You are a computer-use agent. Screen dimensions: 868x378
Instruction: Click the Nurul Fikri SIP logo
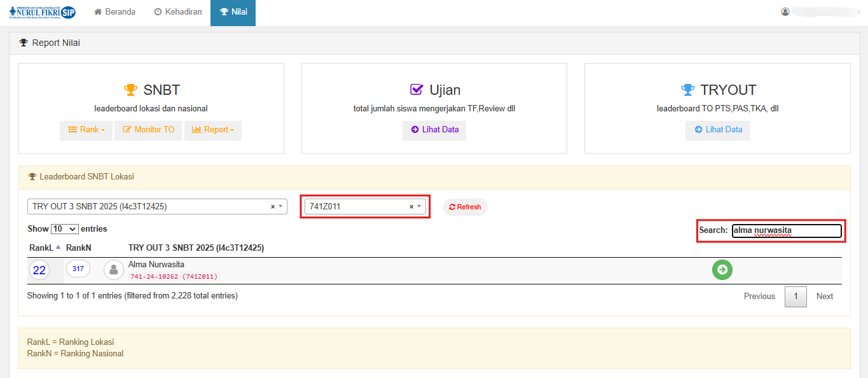pyautogui.click(x=42, y=13)
